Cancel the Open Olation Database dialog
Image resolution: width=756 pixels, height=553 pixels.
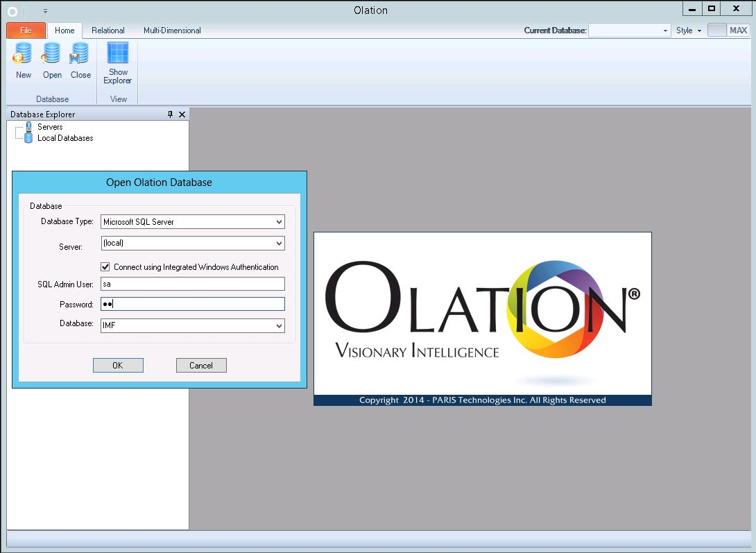[x=201, y=366]
